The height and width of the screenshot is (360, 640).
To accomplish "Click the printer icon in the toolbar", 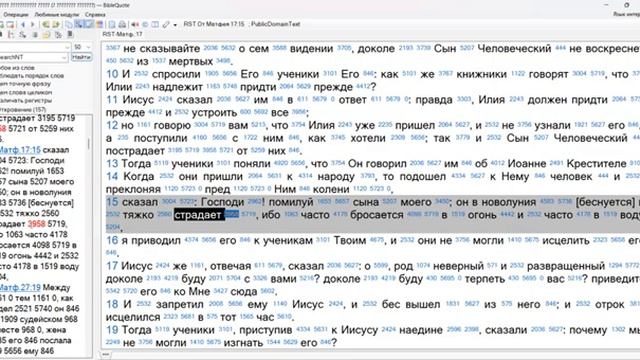I will point(122,24).
